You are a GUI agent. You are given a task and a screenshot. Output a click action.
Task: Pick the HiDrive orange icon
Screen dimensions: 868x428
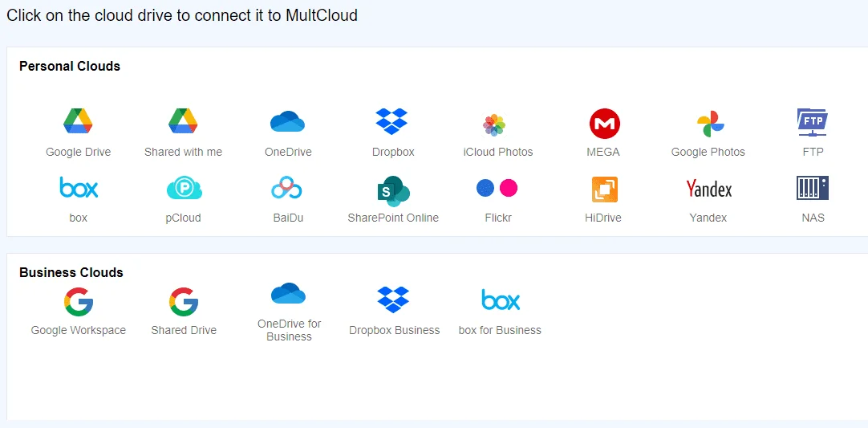[605, 190]
